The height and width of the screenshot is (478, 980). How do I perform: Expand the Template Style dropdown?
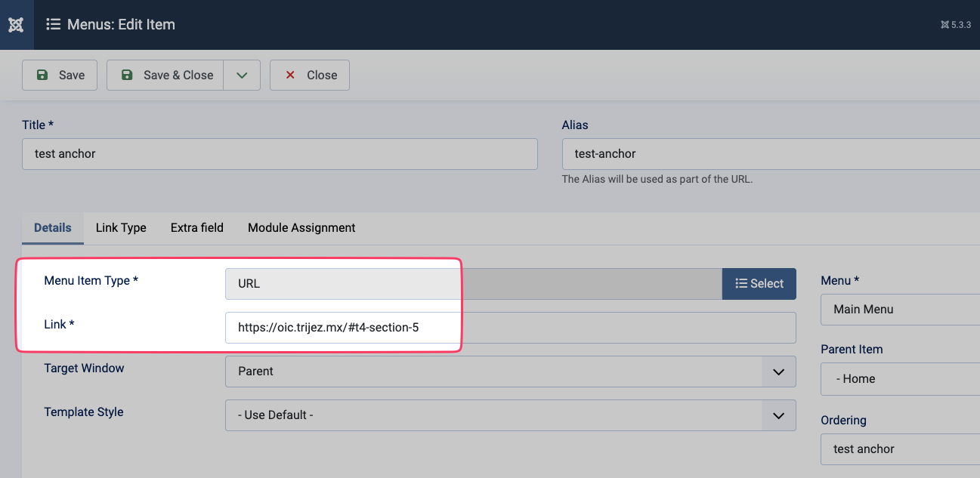coord(510,415)
